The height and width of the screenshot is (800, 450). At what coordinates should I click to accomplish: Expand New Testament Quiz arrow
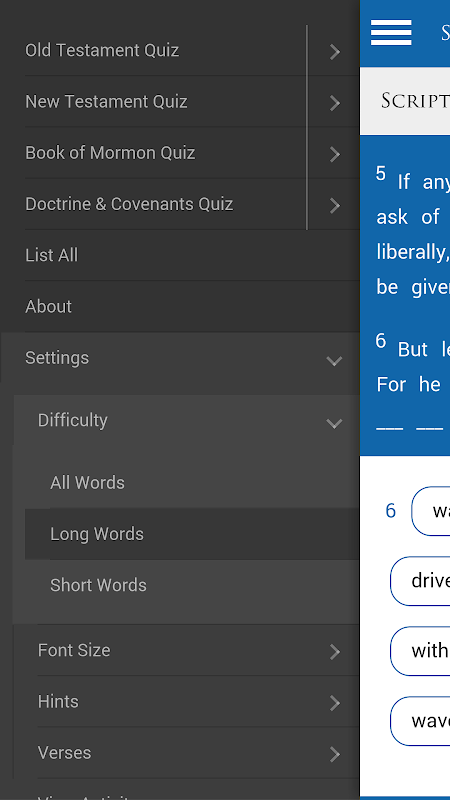(335, 103)
